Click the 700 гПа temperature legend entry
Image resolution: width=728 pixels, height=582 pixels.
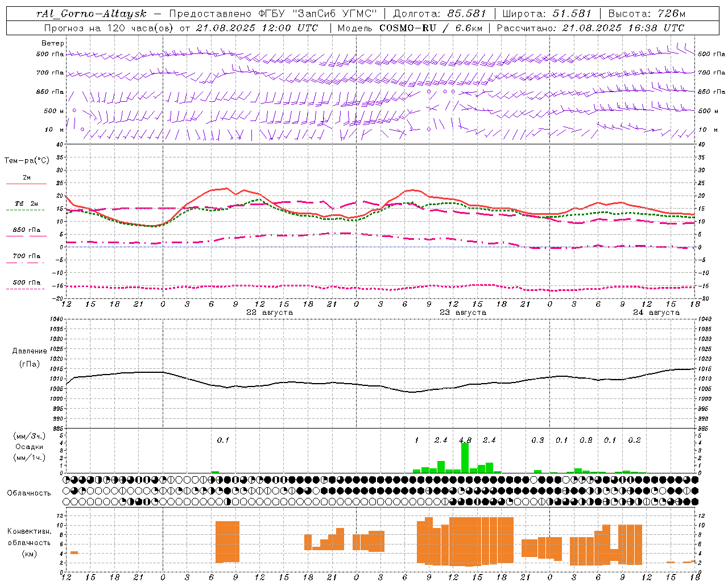tap(26, 259)
